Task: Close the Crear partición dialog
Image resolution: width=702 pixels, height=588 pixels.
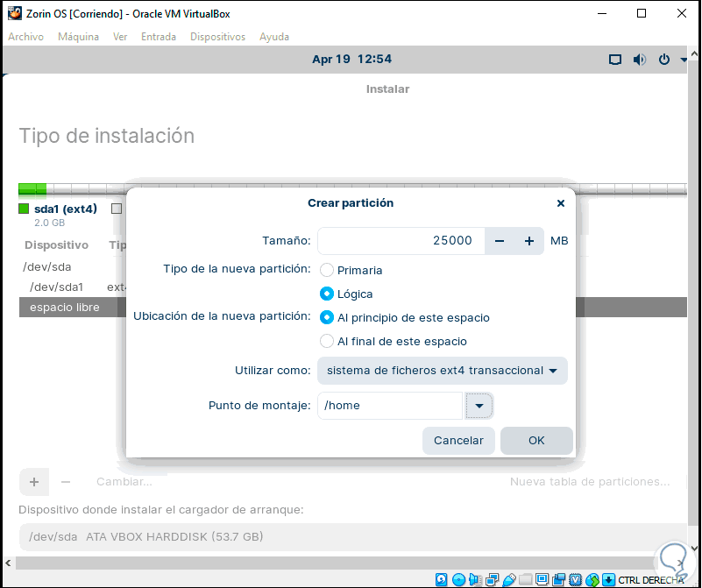Action: point(561,203)
